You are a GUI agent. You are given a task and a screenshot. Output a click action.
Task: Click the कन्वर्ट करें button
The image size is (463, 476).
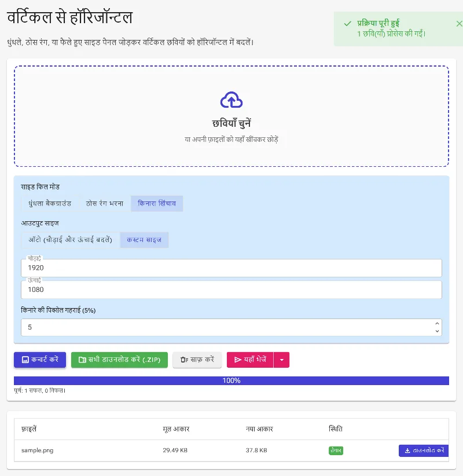40,360
